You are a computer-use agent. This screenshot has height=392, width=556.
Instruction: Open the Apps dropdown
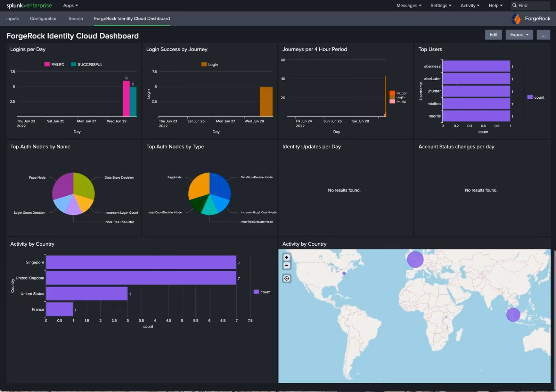point(71,6)
